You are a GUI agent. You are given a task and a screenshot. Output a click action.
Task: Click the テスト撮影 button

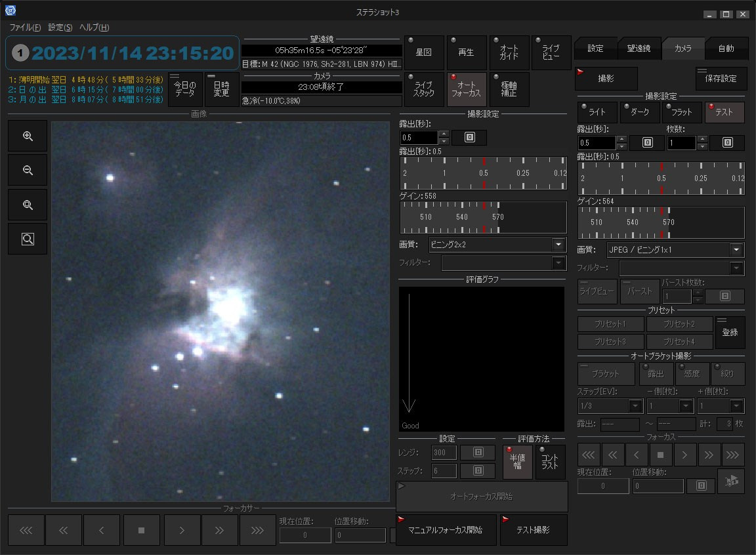[533, 530]
